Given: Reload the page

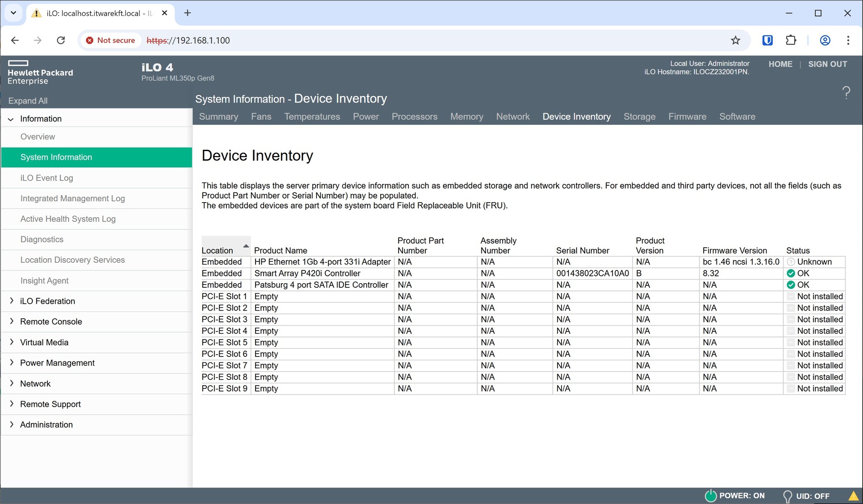Looking at the screenshot, I should click(x=61, y=41).
